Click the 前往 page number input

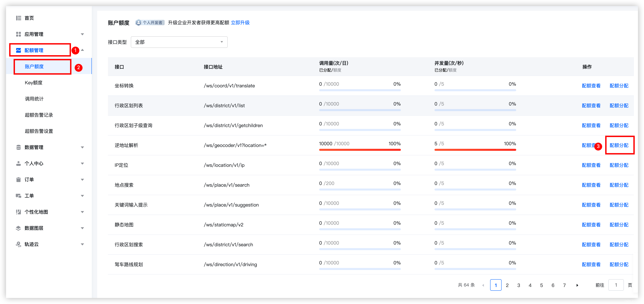[x=616, y=285]
